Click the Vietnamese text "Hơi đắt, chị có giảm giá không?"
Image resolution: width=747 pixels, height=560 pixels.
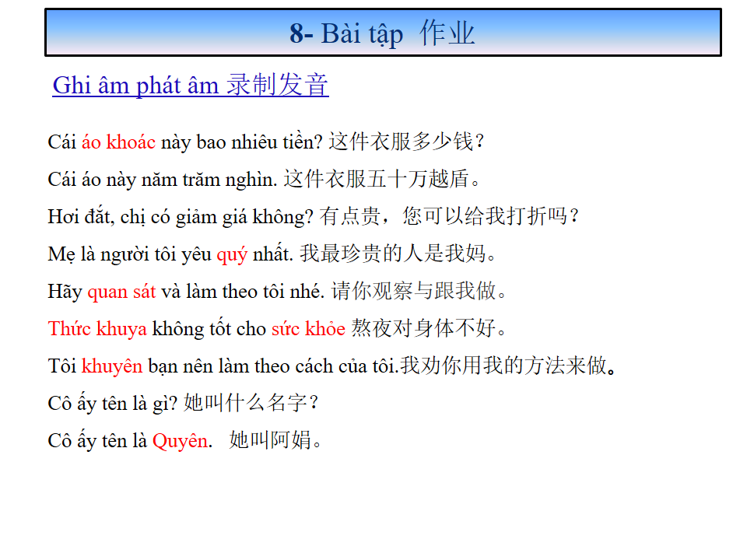pyautogui.click(x=181, y=217)
